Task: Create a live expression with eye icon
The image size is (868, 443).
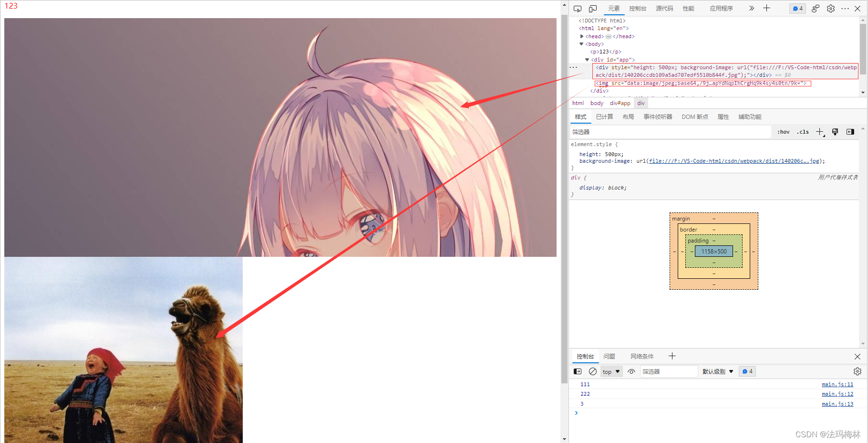Action: click(x=631, y=371)
